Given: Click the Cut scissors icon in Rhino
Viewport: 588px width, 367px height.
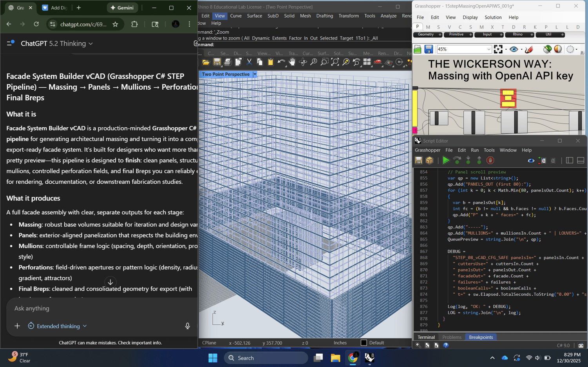Looking at the screenshot, I should 249,62.
